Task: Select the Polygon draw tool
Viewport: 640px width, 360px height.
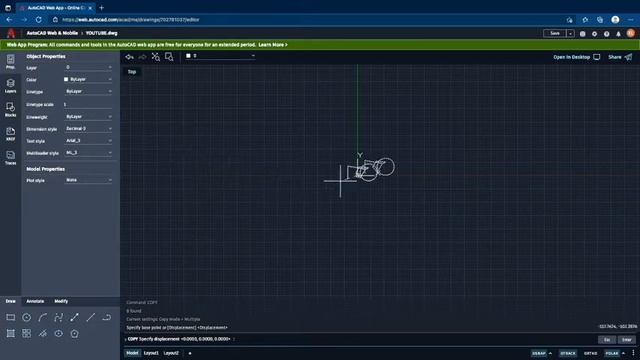Action: point(74,333)
